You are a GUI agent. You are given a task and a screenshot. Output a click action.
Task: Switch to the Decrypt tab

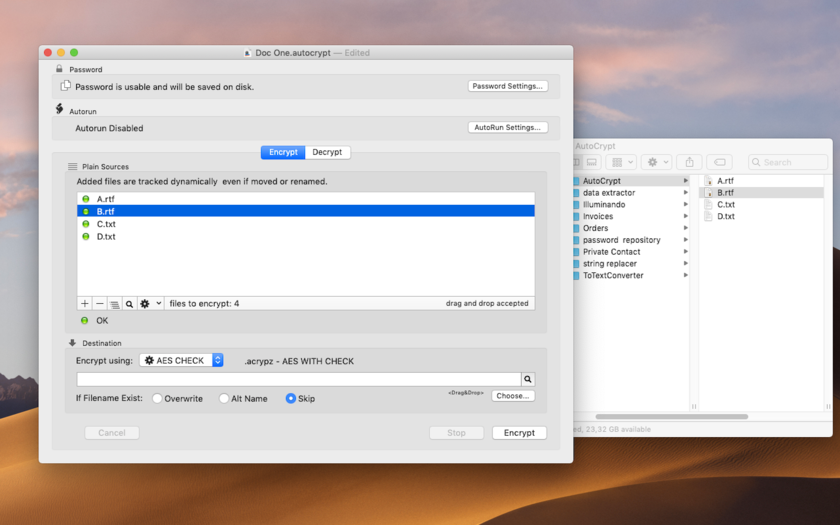327,152
